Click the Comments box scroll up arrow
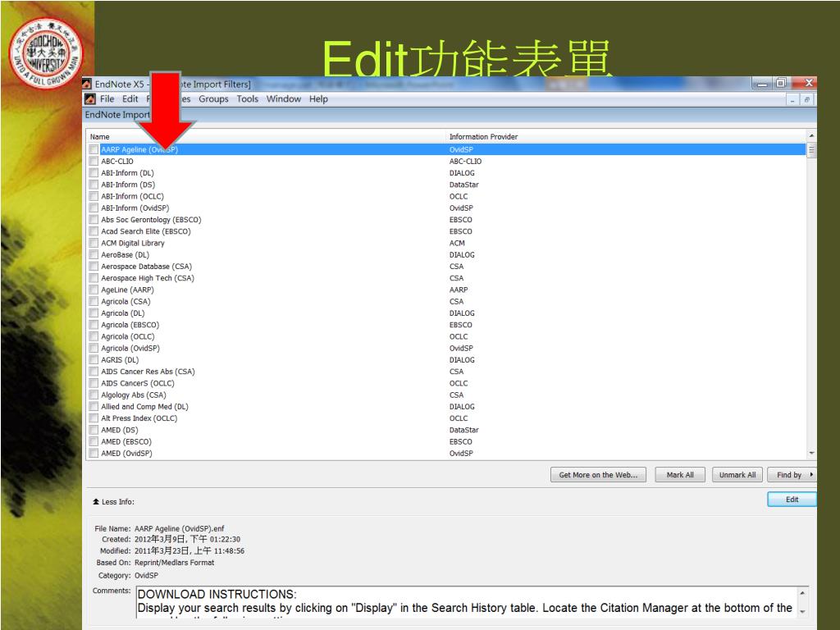Screen dimensions: 840x630 click(x=802, y=593)
